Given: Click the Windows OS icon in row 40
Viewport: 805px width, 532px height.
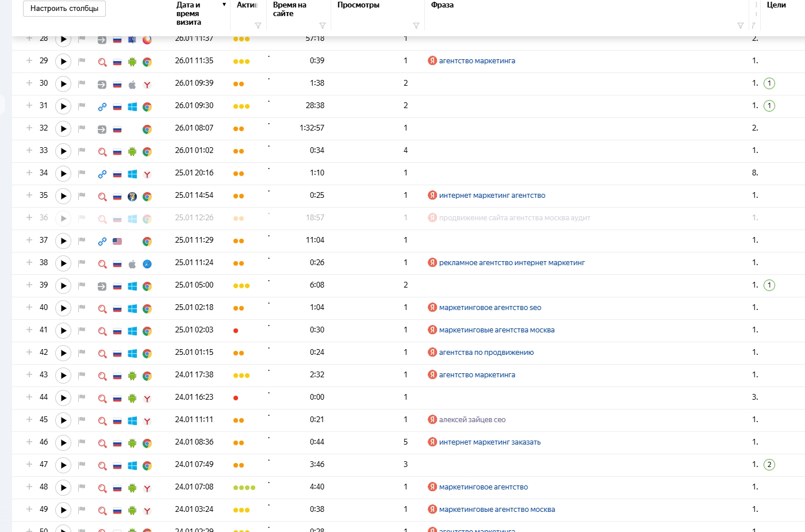Looking at the screenshot, I should point(132,309).
